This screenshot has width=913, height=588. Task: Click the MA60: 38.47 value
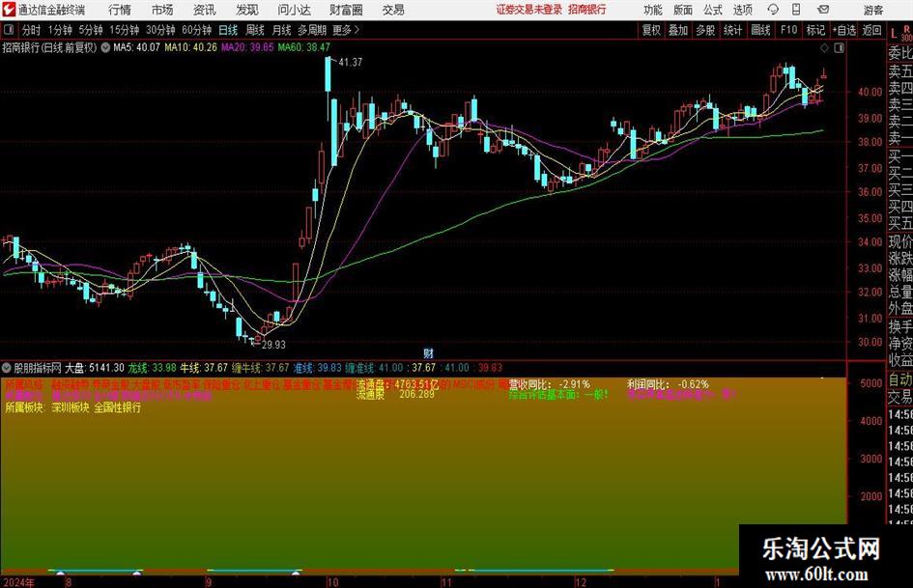click(x=304, y=47)
